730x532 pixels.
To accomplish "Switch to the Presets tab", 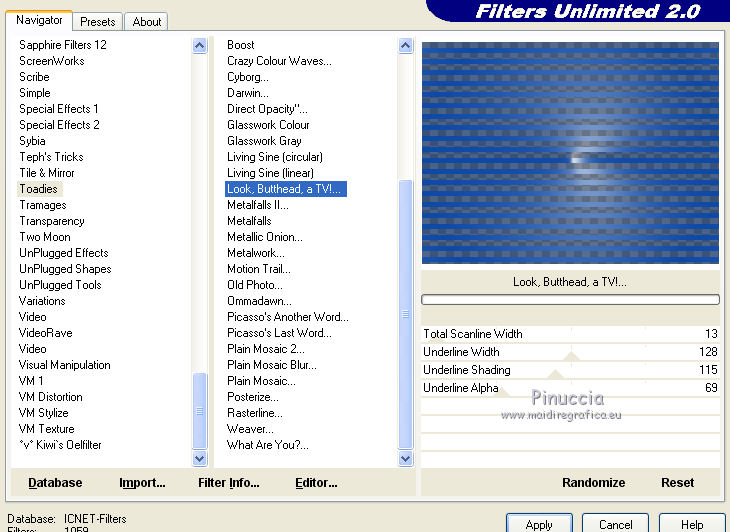I will pyautogui.click(x=97, y=21).
